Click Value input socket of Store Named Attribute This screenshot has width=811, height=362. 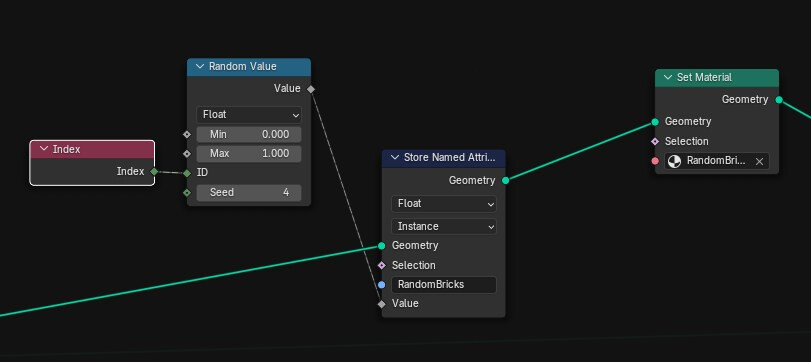point(382,304)
